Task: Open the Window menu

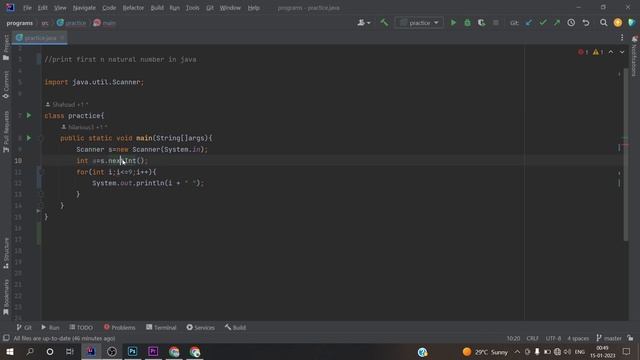Action: (x=230, y=8)
